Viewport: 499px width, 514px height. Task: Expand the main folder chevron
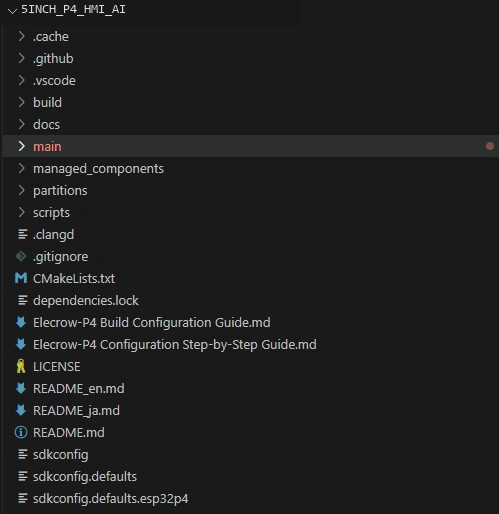pyautogui.click(x=22, y=146)
